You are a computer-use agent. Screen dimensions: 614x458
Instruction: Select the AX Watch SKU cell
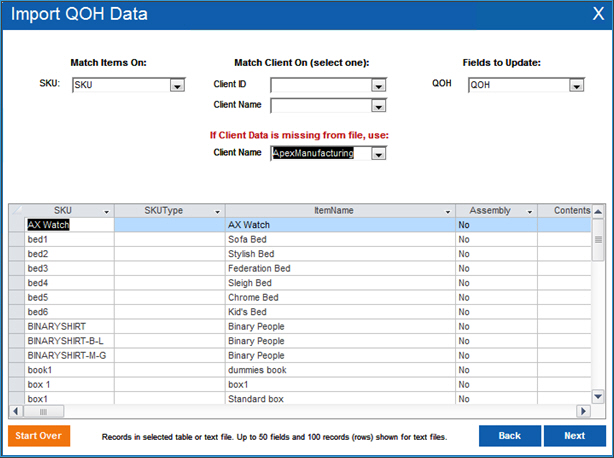pyautogui.click(x=69, y=225)
